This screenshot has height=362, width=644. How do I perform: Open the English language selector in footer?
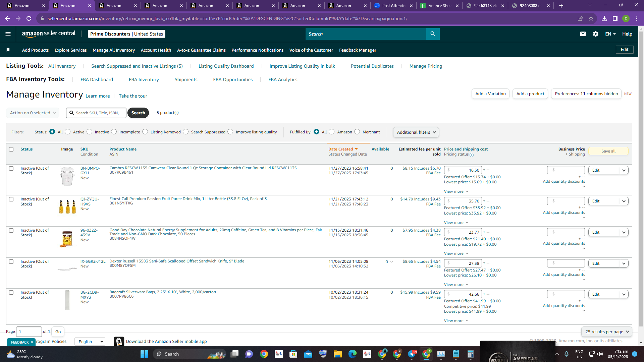click(90, 342)
